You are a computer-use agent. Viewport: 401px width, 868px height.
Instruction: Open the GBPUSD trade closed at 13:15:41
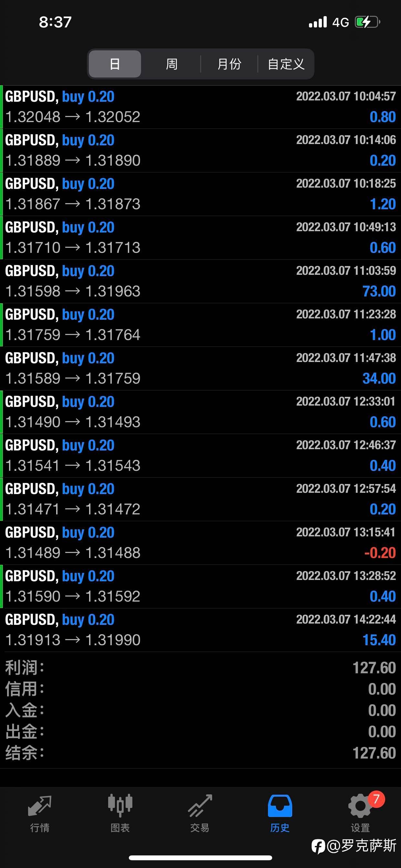click(200, 542)
